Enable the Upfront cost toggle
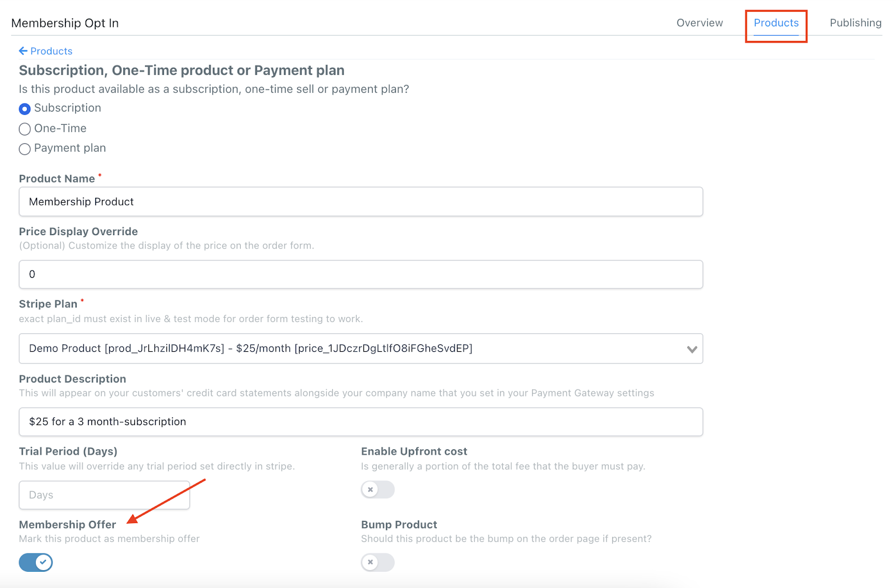Viewport: 896px width, 588px height. pyautogui.click(x=377, y=489)
